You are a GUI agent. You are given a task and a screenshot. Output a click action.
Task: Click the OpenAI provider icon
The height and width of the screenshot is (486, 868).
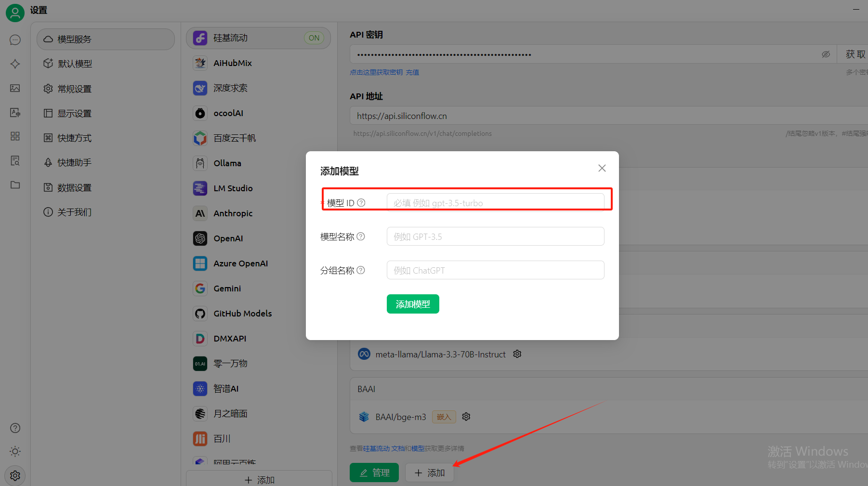(x=200, y=238)
